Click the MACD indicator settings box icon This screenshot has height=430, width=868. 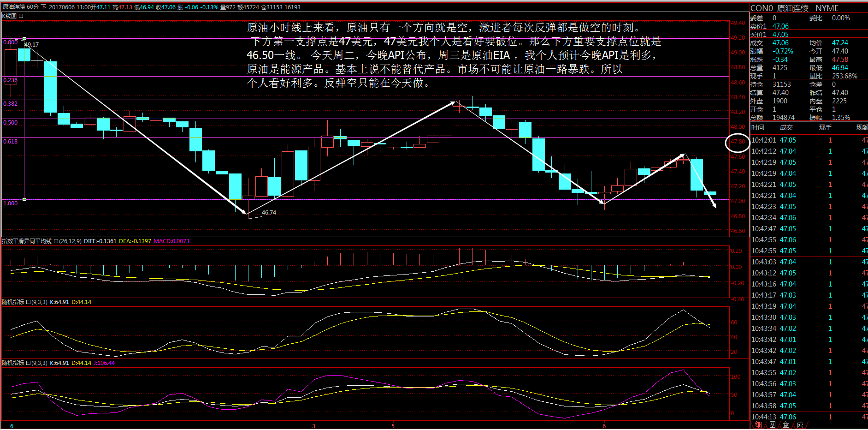(x=56, y=241)
